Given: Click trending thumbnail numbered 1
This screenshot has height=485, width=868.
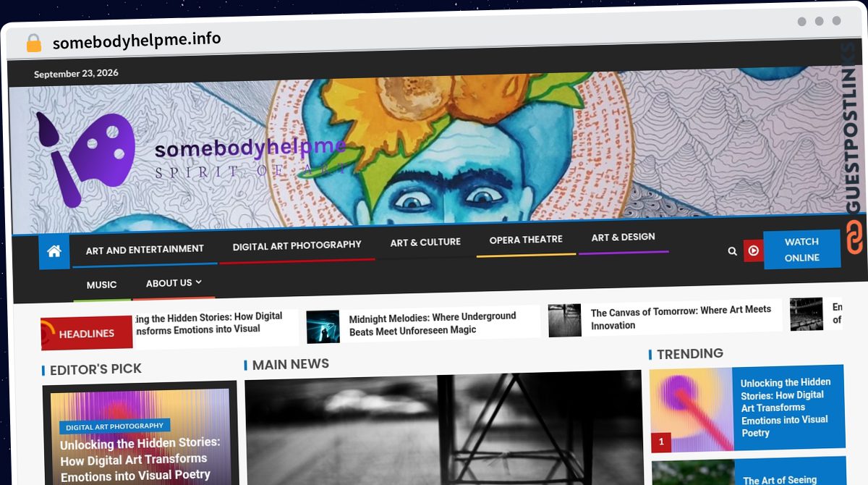Looking at the screenshot, I should [691, 410].
